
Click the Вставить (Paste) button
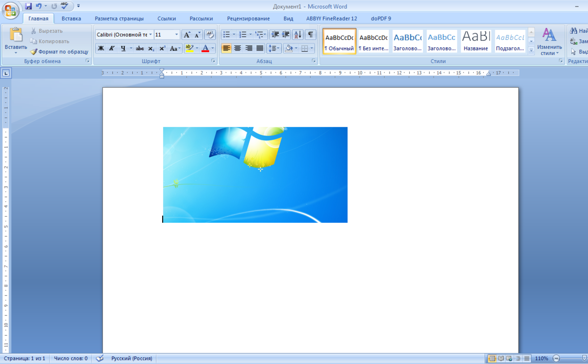pyautogui.click(x=16, y=41)
